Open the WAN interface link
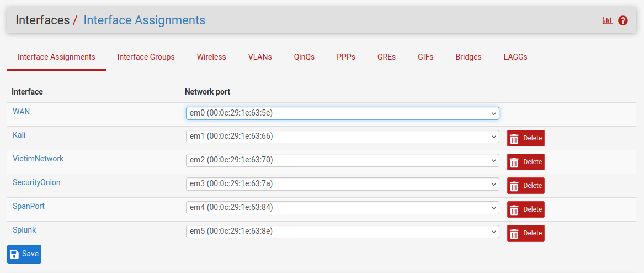 click(22, 111)
